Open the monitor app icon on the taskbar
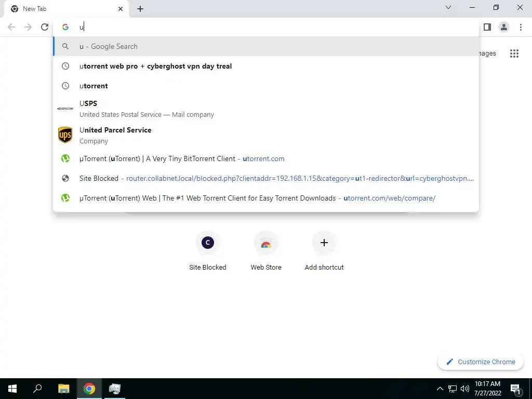 tap(115, 389)
